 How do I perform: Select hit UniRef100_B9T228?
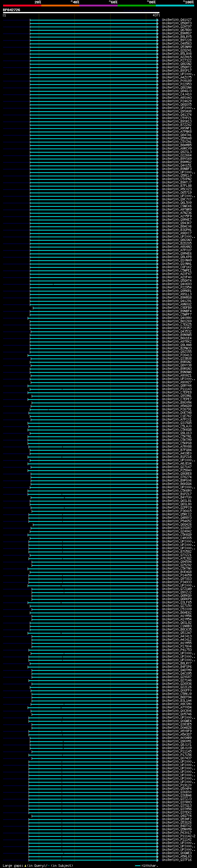[176, 40]
